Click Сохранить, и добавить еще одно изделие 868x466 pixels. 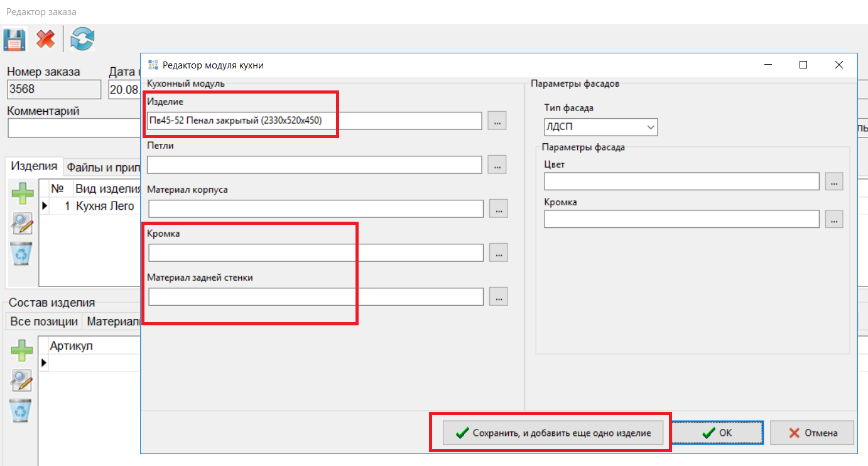click(553, 433)
